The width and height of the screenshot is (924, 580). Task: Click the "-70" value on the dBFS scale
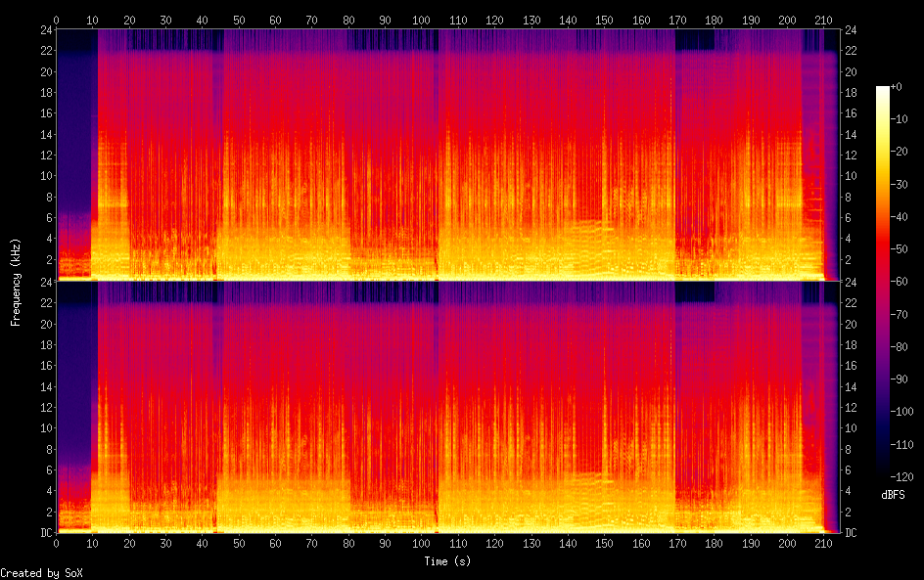pyautogui.click(x=900, y=314)
